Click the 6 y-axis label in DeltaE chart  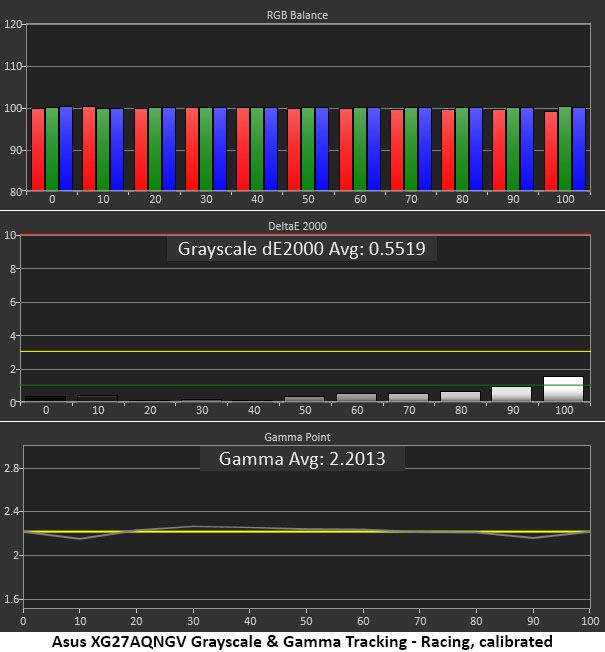tap(13, 302)
